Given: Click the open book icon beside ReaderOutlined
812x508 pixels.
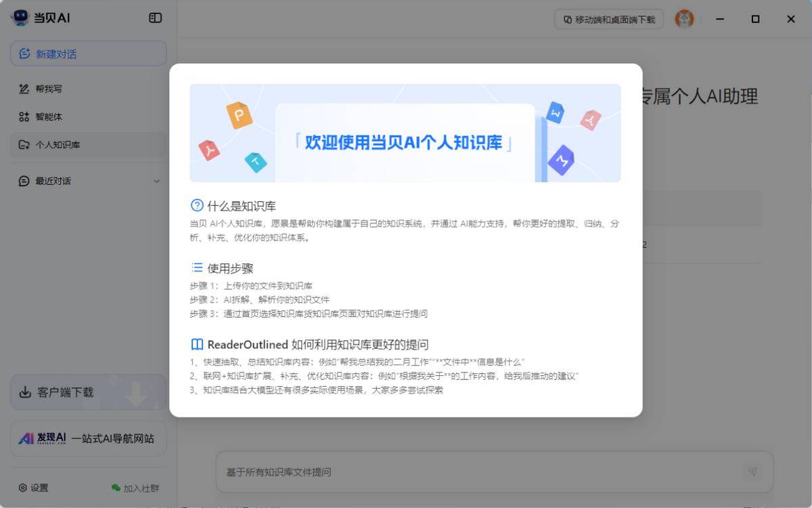Looking at the screenshot, I should (x=197, y=344).
